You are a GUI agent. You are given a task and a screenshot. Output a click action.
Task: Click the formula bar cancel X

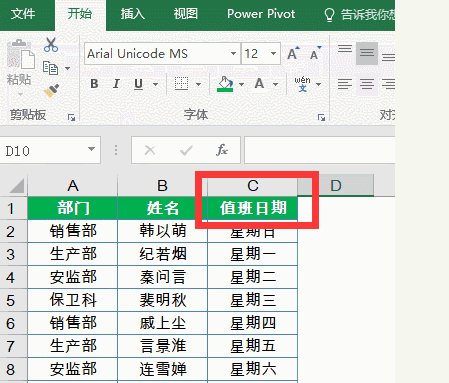coord(150,150)
